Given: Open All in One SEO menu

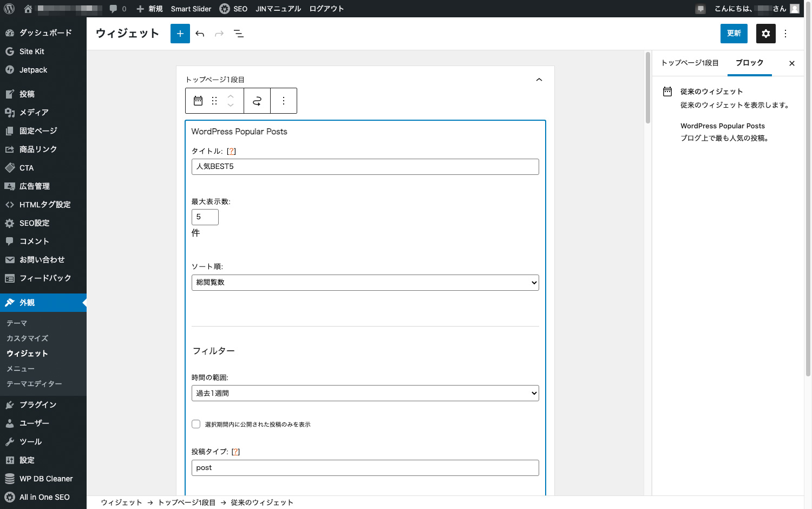Looking at the screenshot, I should point(43,497).
